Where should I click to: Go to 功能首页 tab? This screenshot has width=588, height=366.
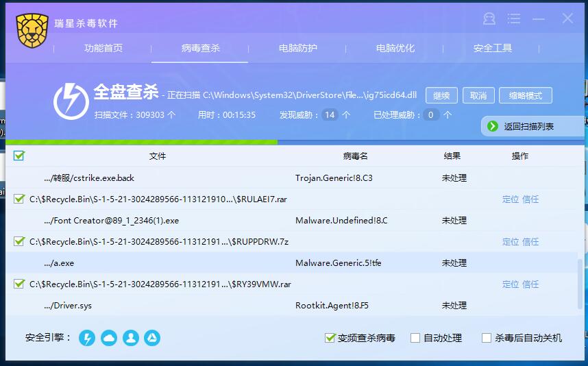pyautogui.click(x=103, y=48)
